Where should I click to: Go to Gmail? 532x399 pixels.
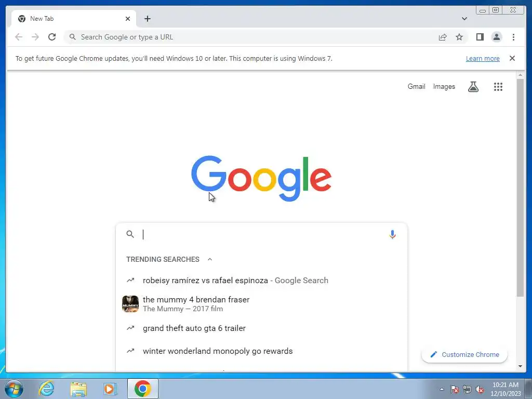pos(416,87)
